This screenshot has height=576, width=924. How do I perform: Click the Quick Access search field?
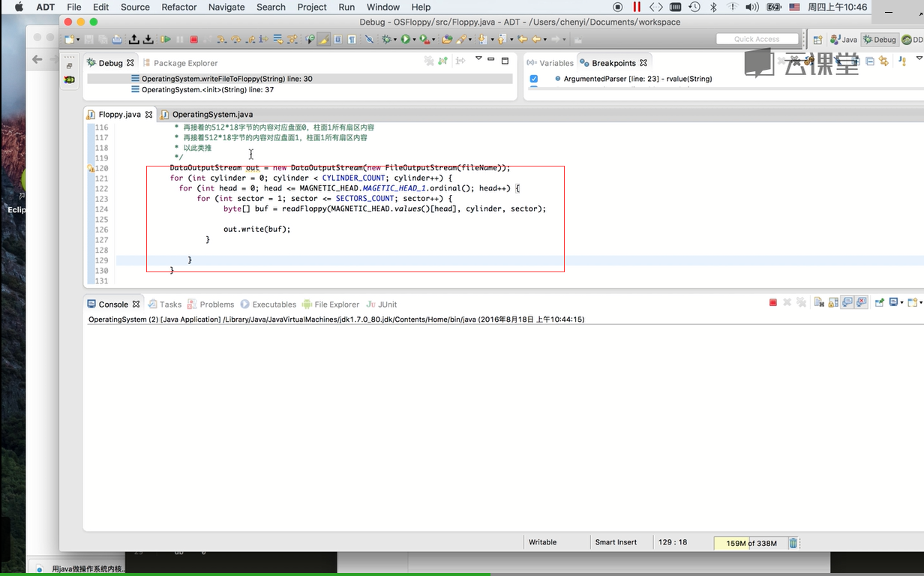point(757,39)
